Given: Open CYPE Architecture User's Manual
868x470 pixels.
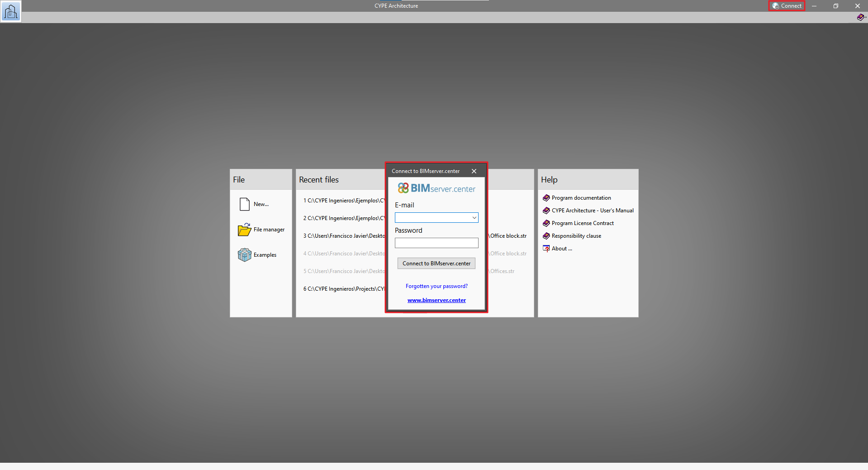Looking at the screenshot, I should 592,211.
